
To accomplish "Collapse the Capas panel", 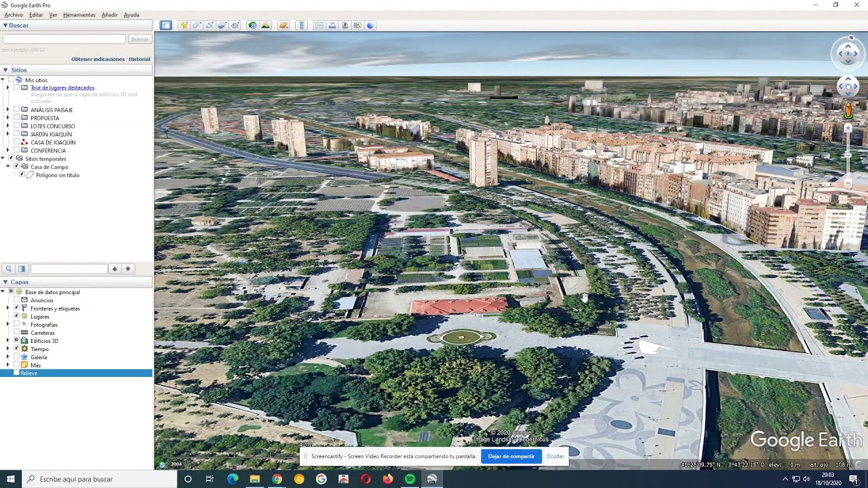I will (5, 282).
